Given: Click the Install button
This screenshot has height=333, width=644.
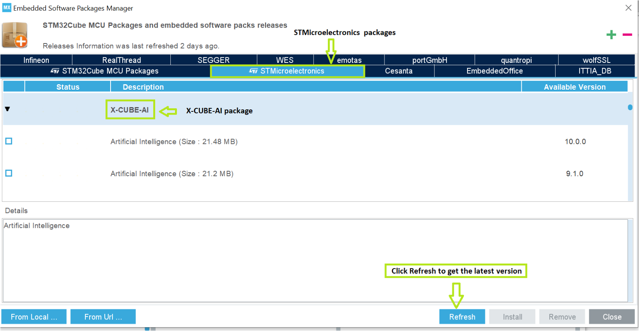Looking at the screenshot, I should 512,317.
